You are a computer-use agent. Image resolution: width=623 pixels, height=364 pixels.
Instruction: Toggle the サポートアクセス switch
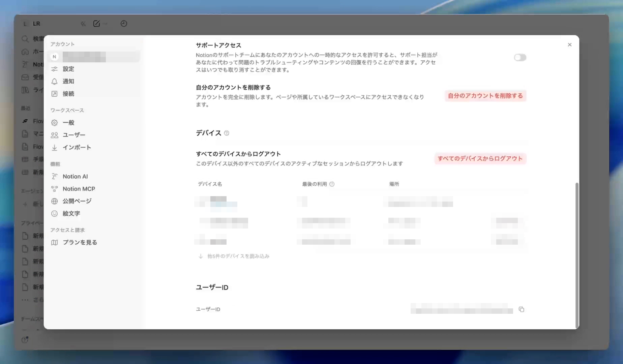[x=520, y=58]
